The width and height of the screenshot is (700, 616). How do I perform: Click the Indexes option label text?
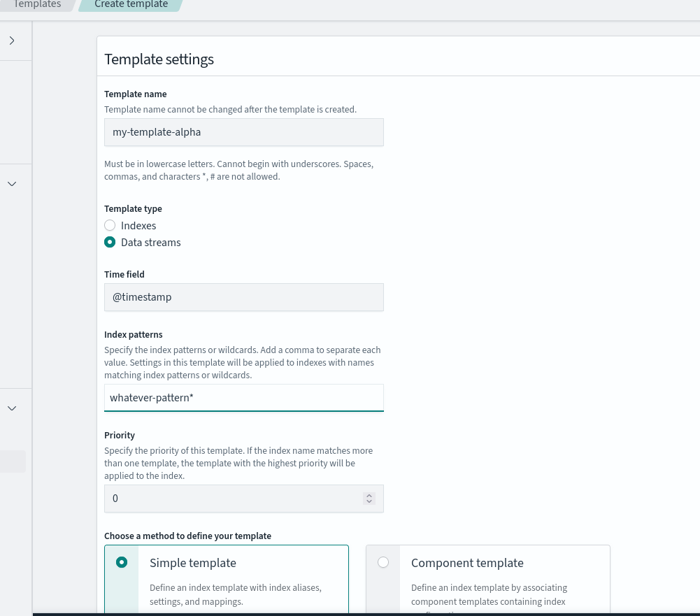pos(138,226)
